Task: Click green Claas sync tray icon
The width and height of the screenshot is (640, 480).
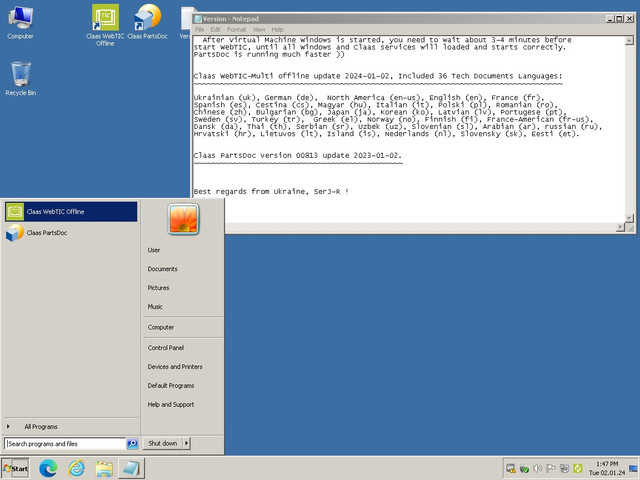Action: point(578,468)
